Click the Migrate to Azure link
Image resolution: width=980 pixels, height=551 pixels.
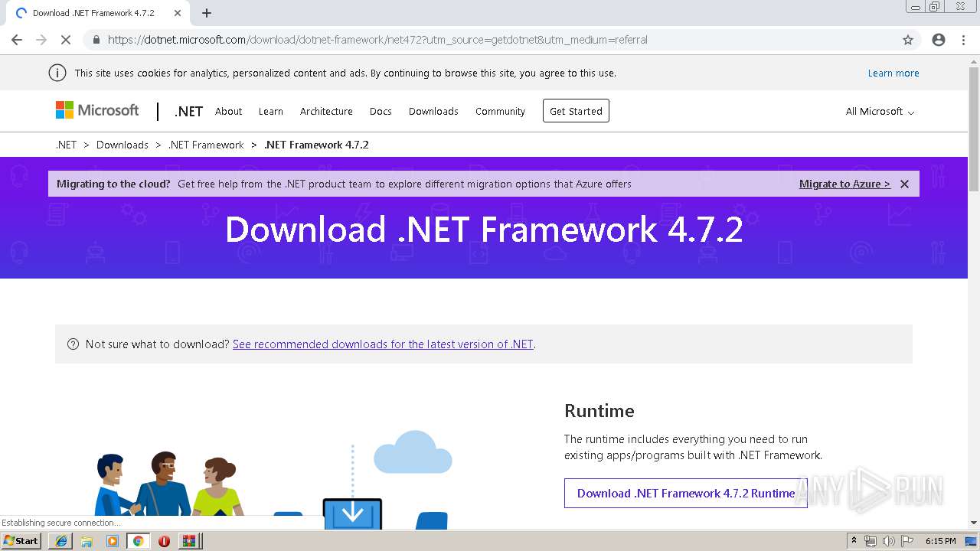pyautogui.click(x=844, y=184)
